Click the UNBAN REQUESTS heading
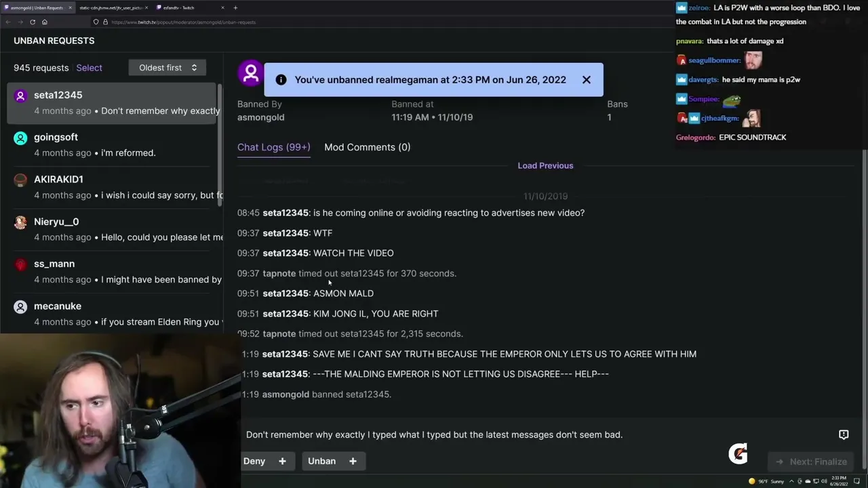 point(54,41)
